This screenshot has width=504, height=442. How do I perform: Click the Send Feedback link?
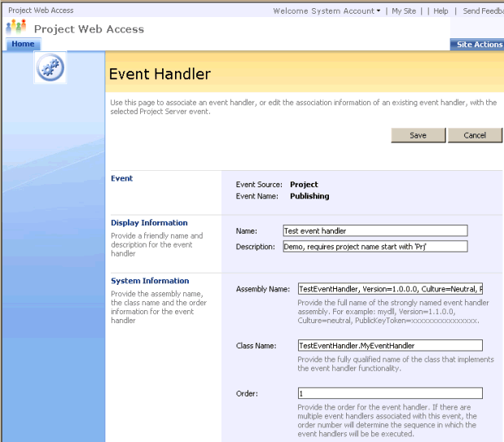point(483,11)
